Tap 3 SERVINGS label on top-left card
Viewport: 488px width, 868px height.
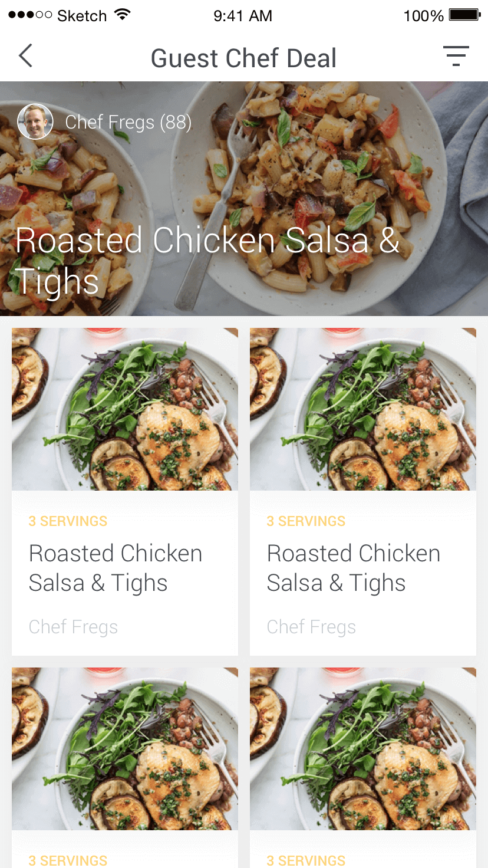(x=68, y=521)
